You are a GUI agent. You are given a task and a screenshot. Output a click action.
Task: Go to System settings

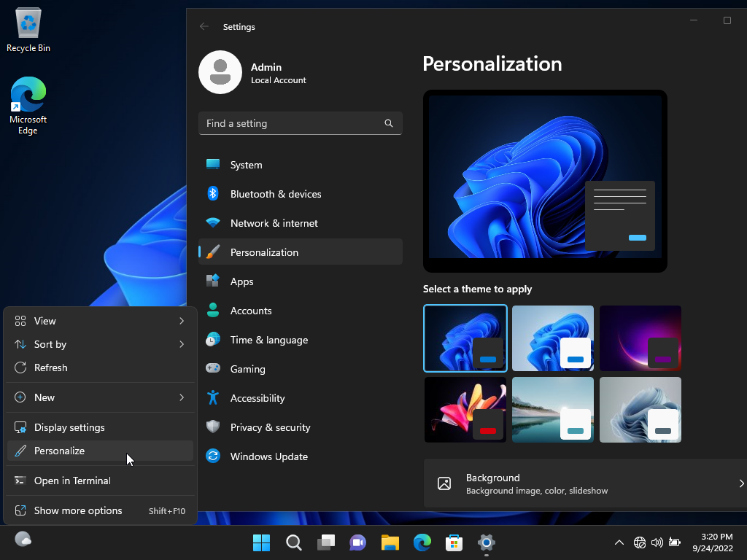tap(301, 165)
